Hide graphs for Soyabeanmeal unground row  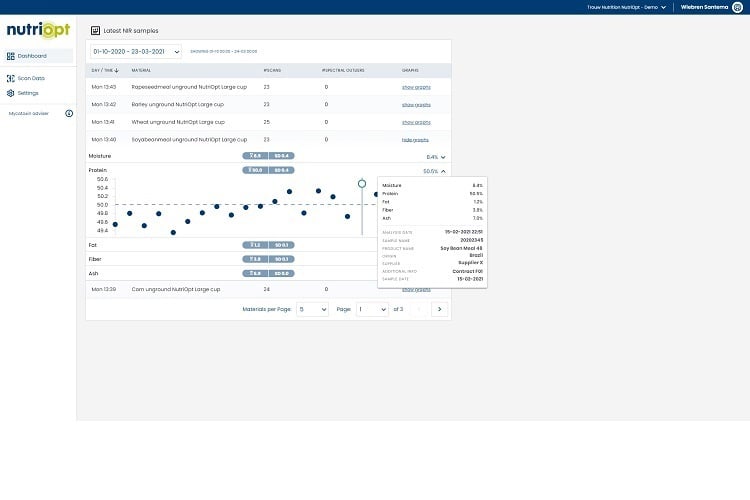click(415, 139)
